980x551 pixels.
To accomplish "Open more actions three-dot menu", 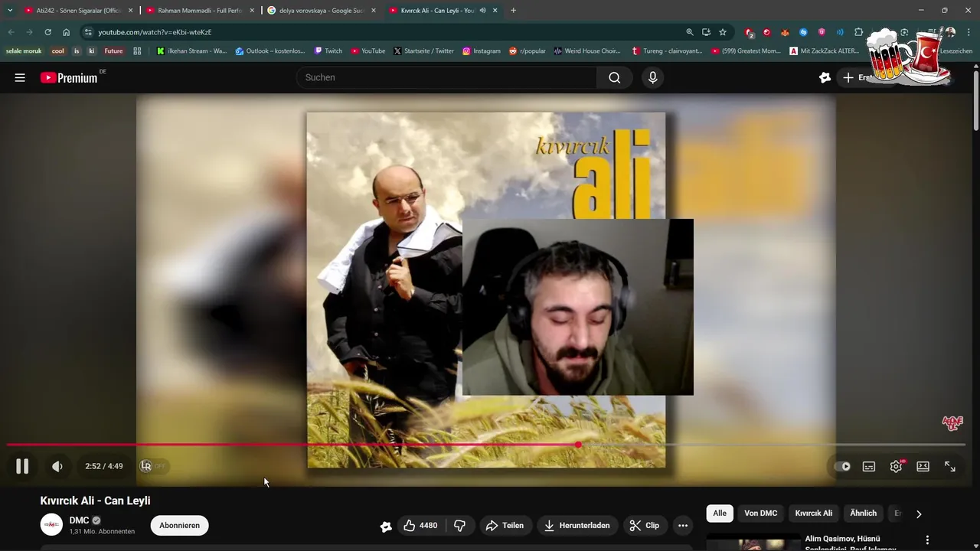I will (x=683, y=525).
